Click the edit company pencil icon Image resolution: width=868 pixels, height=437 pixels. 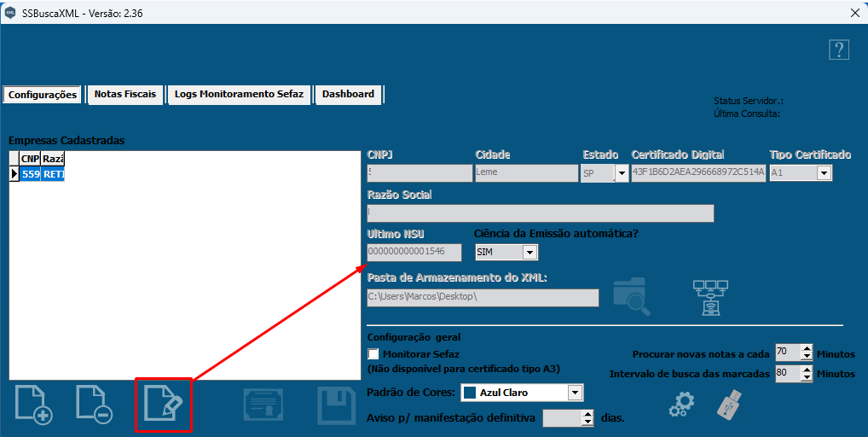tap(163, 405)
